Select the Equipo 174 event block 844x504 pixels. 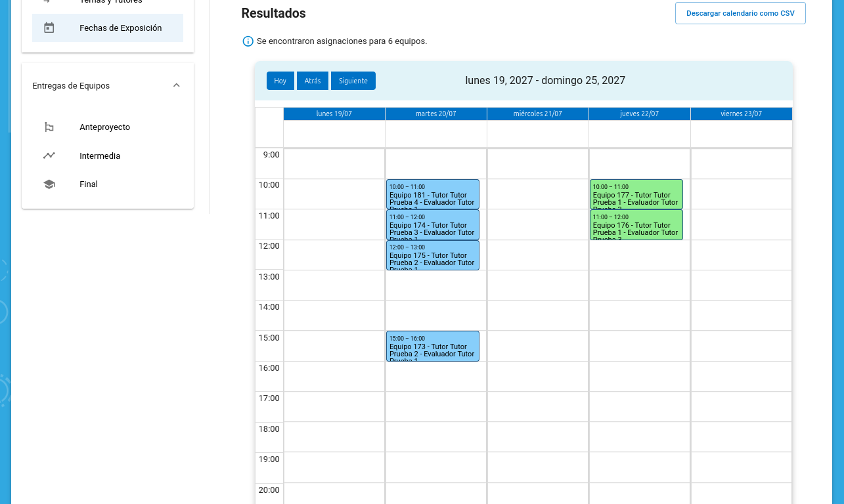(x=432, y=224)
